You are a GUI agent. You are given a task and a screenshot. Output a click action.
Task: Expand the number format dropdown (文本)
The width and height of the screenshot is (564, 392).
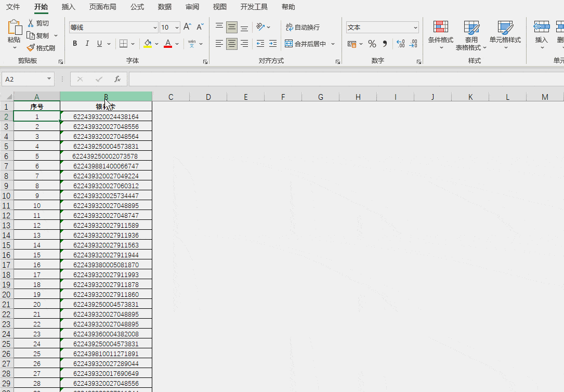point(415,28)
